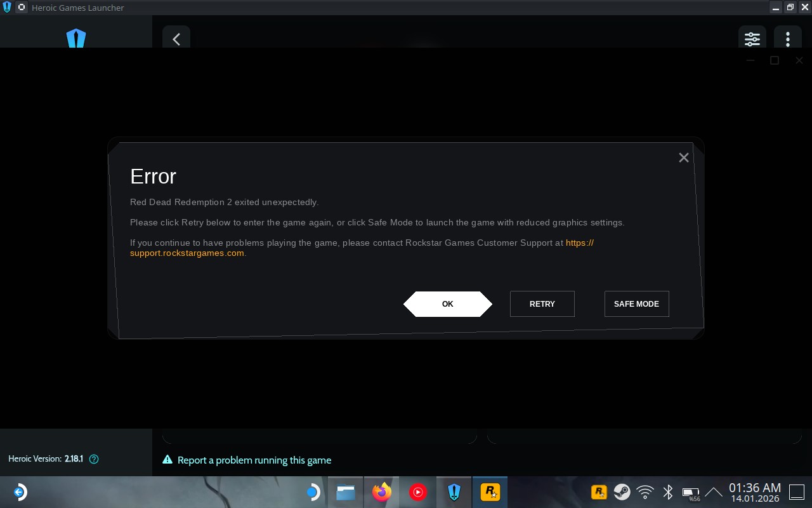Retry launching Red Dead Redemption 2

coord(542,304)
